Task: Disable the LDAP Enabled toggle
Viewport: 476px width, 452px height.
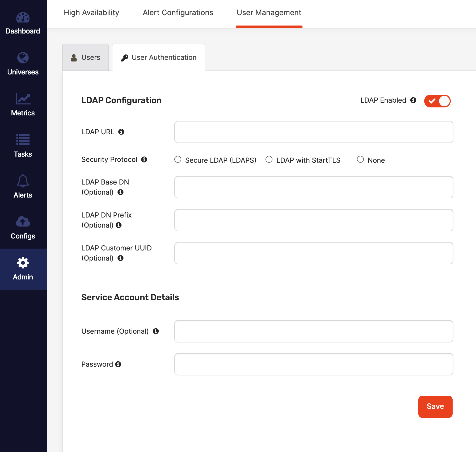Action: click(x=437, y=101)
